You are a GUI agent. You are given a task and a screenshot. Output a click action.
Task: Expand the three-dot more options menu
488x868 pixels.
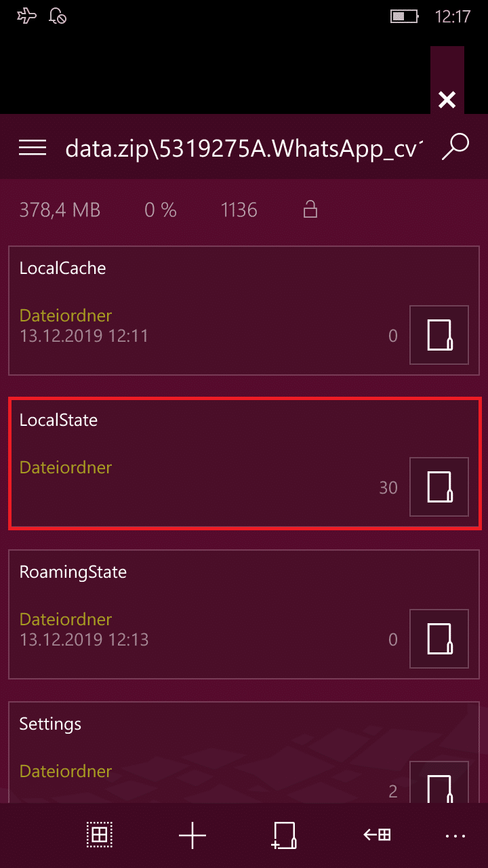point(455,836)
